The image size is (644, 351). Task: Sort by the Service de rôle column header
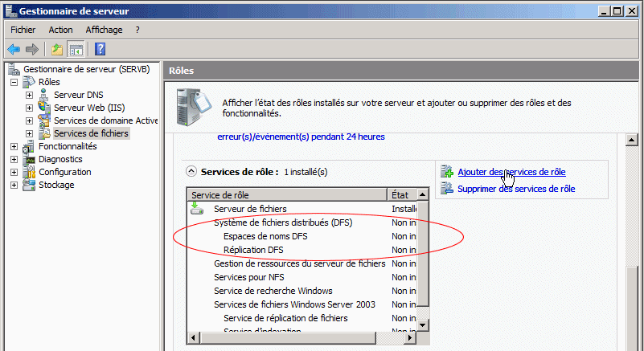point(287,194)
